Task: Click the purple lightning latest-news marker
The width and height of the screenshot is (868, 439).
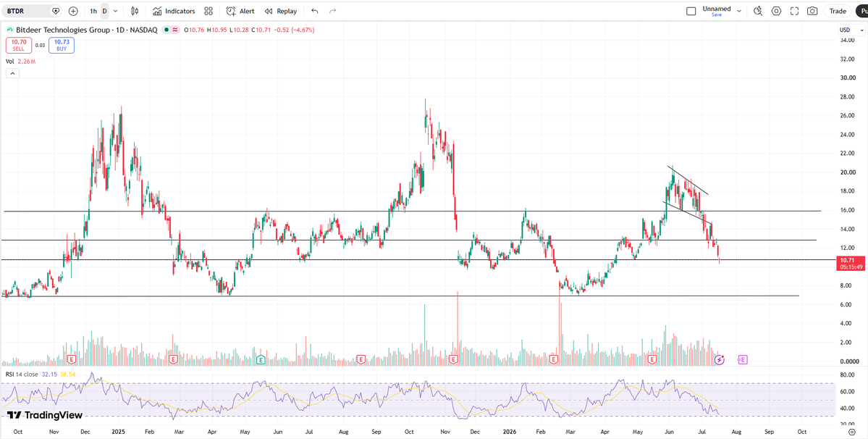Action: 719,360
